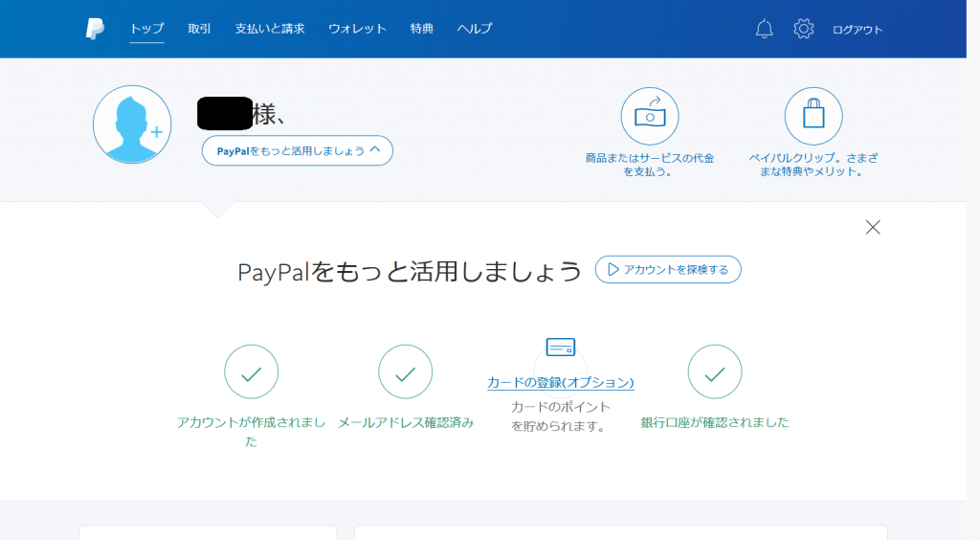
Task: Open the 取引 menu tab
Action: tap(200, 29)
